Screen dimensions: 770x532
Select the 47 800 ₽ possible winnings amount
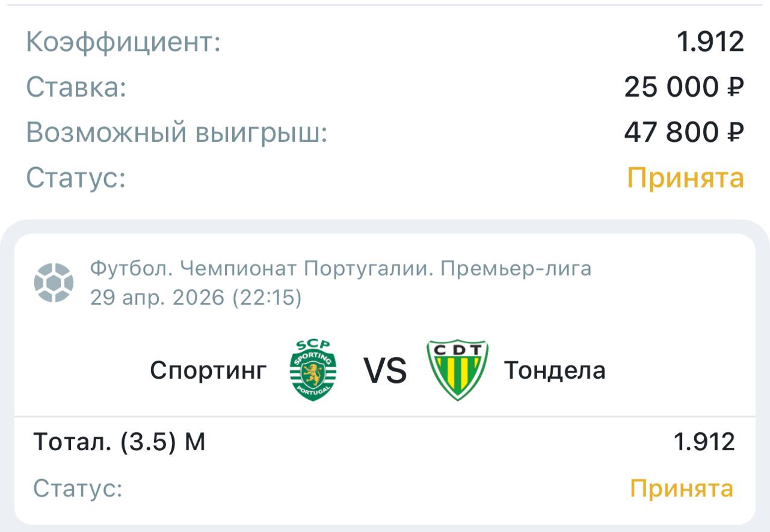coord(684,132)
